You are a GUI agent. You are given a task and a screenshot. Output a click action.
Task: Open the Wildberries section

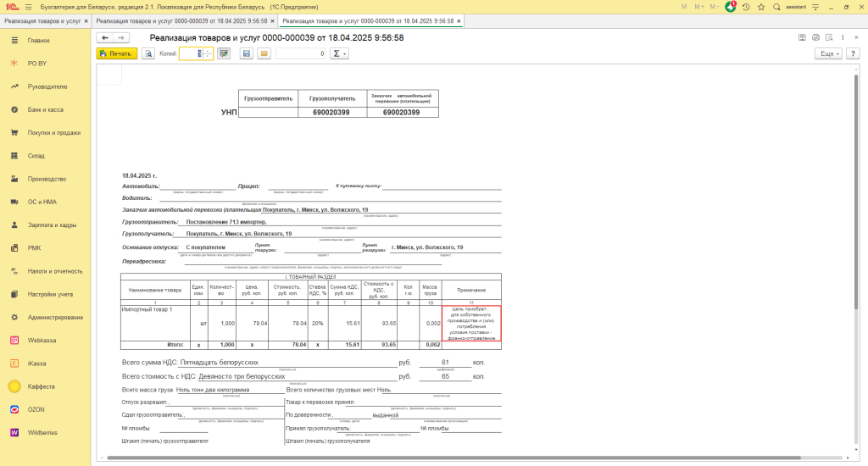pyautogui.click(x=46, y=433)
